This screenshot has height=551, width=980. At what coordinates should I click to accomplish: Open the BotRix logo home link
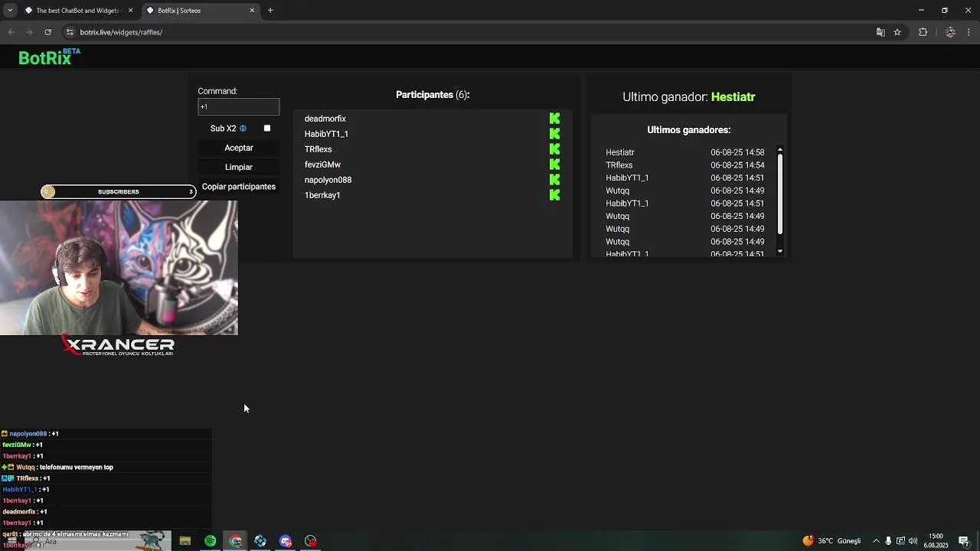point(49,57)
